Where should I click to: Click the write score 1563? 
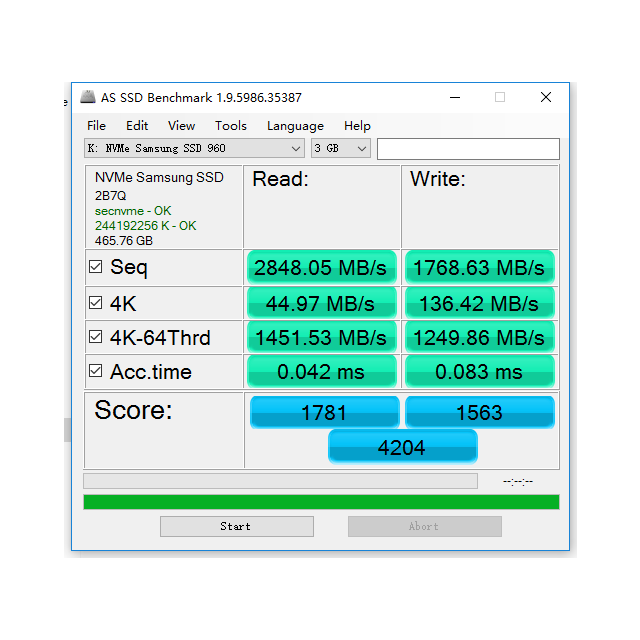pyautogui.click(x=480, y=412)
